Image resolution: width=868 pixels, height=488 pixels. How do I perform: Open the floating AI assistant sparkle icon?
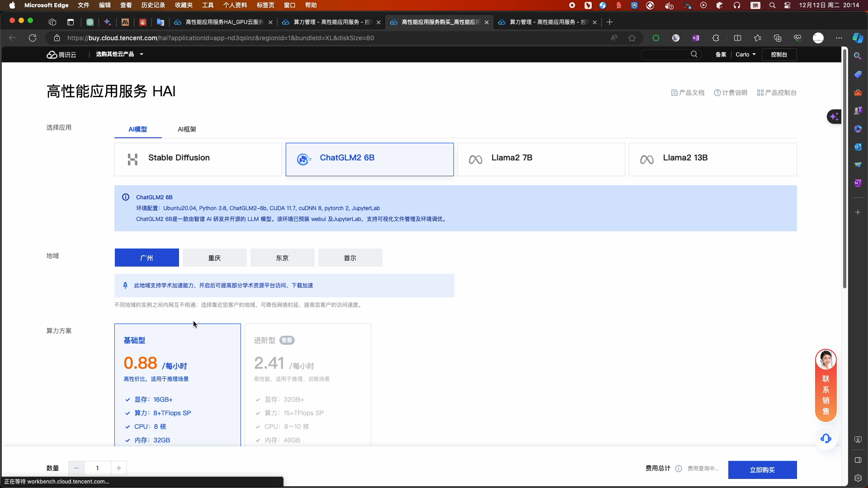click(x=834, y=117)
